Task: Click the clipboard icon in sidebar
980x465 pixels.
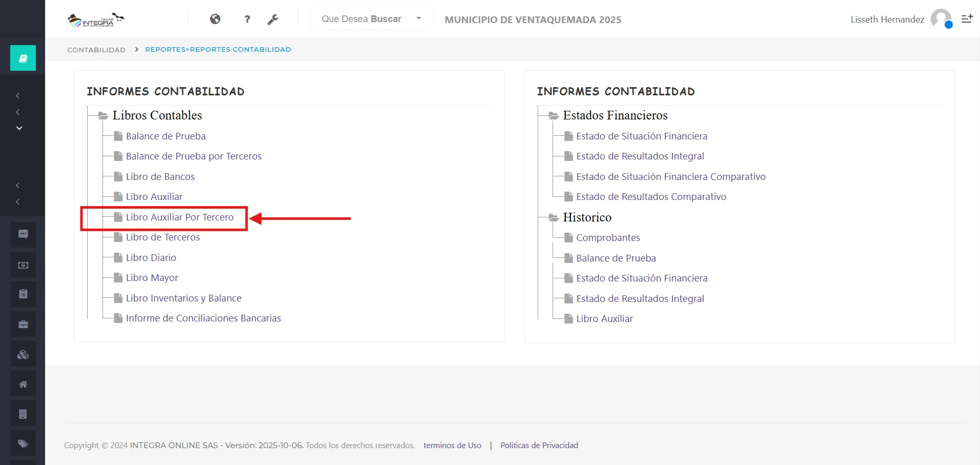Action: click(23, 294)
